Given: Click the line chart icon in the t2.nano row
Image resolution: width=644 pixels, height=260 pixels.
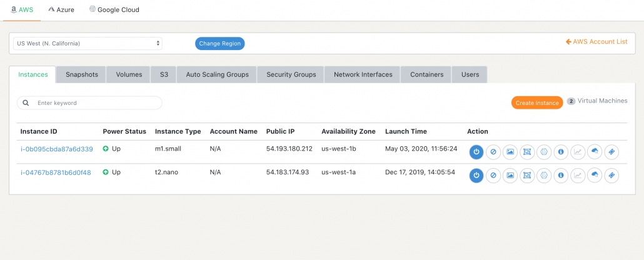Looking at the screenshot, I should 578,176.
